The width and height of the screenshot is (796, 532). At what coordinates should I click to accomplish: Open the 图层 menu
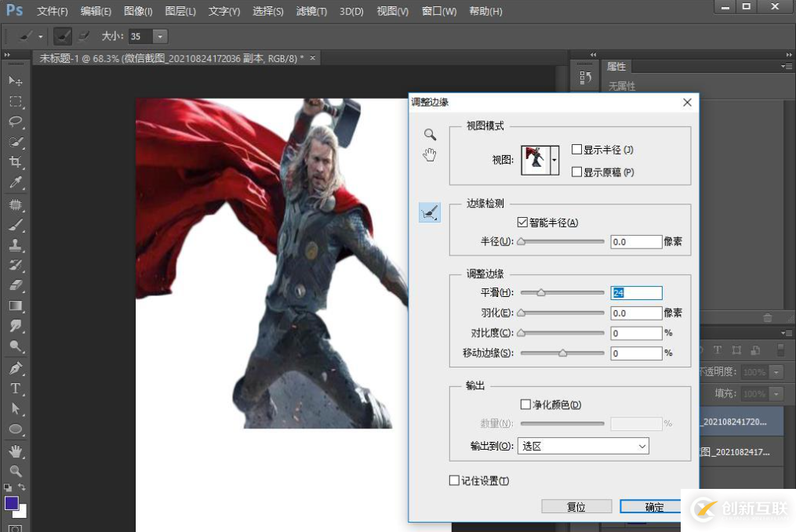tap(182, 11)
